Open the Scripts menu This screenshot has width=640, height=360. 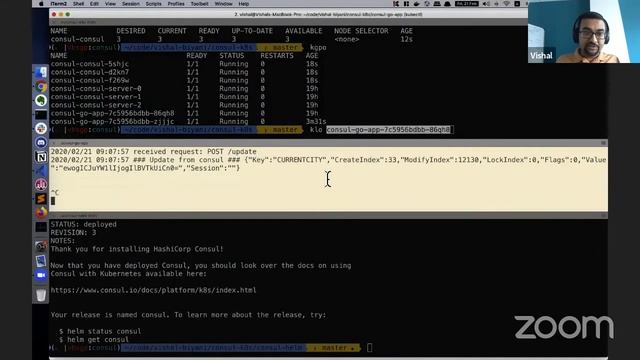[x=153, y=4]
